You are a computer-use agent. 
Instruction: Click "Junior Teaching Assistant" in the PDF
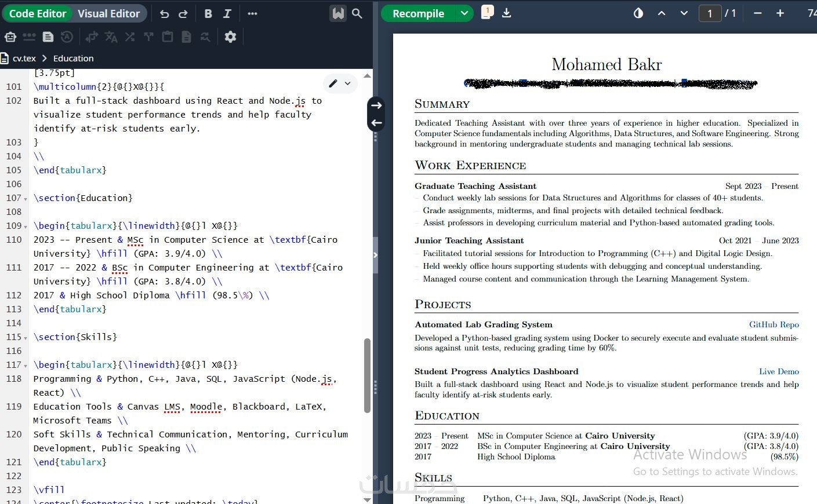coord(469,240)
